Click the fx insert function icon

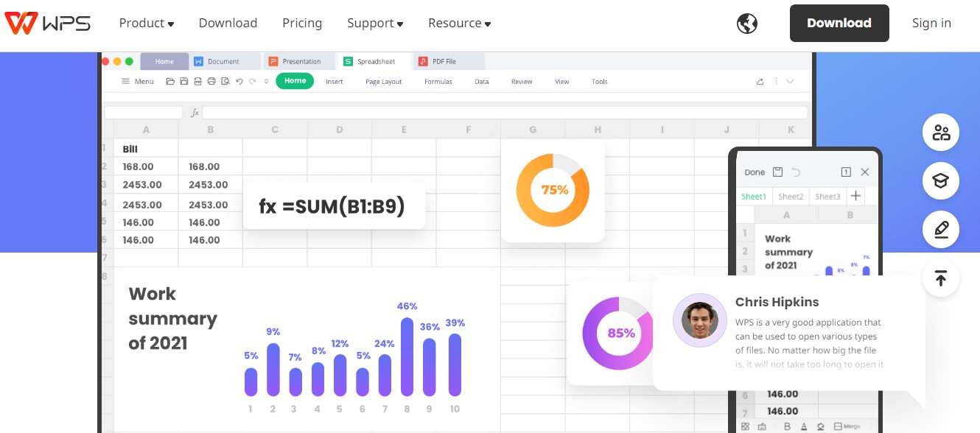[195, 113]
